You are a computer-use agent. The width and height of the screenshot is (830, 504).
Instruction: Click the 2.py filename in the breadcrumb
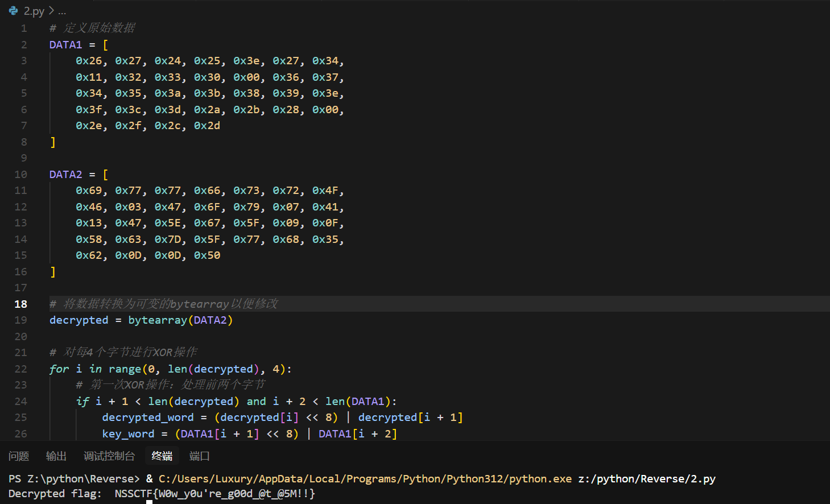click(x=33, y=10)
